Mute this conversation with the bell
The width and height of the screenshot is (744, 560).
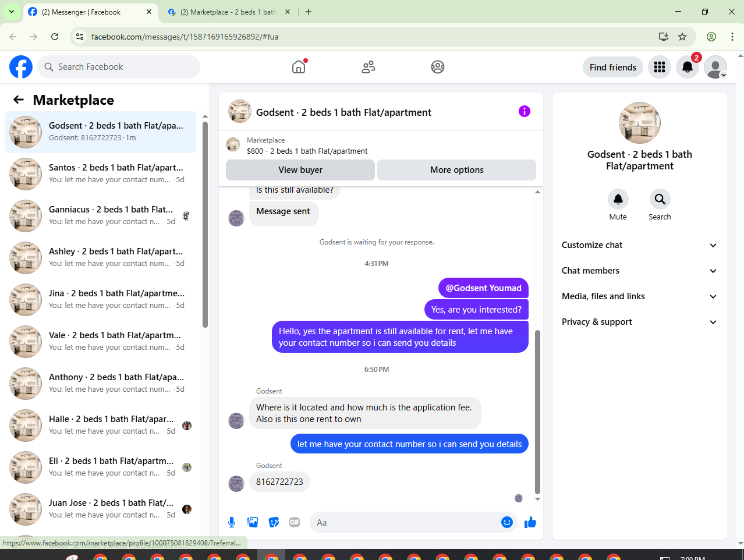click(618, 199)
